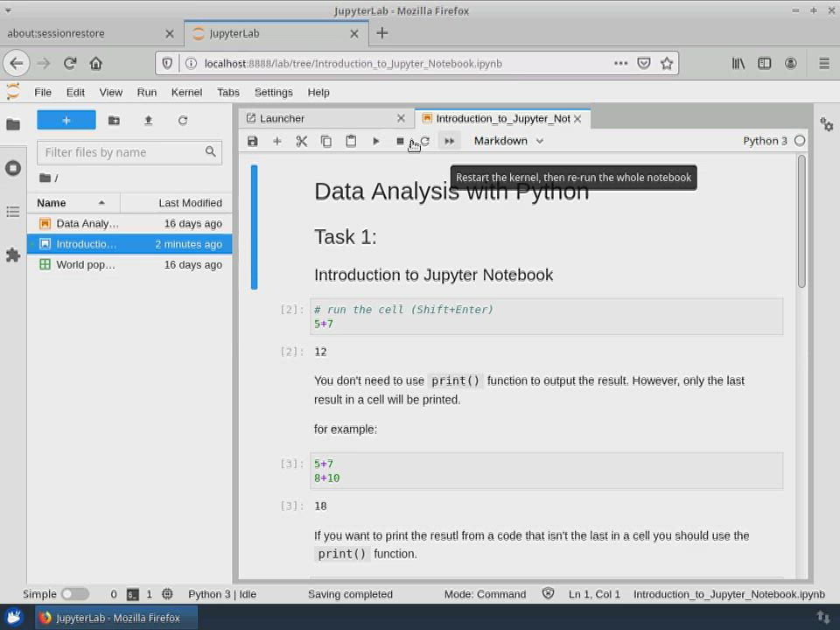840x630 pixels.
Task: Collapse the selected markdown cell blue bar
Action: 254,227
